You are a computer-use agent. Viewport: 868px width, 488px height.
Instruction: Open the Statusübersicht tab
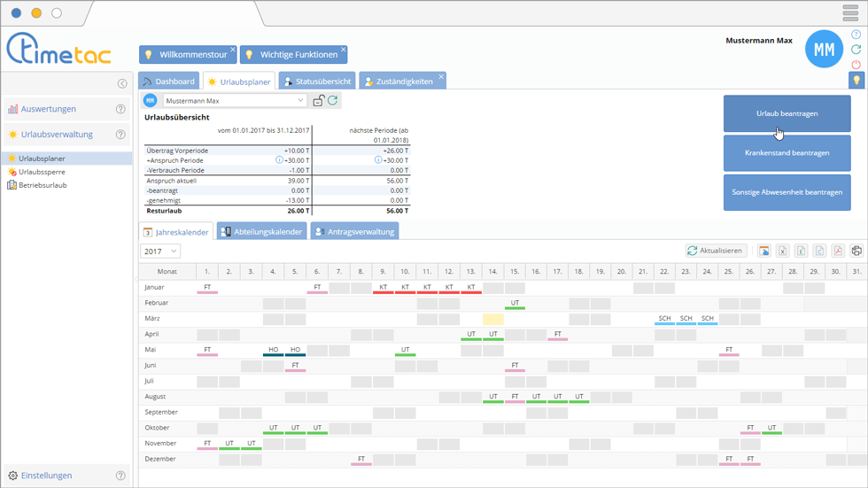click(x=317, y=81)
